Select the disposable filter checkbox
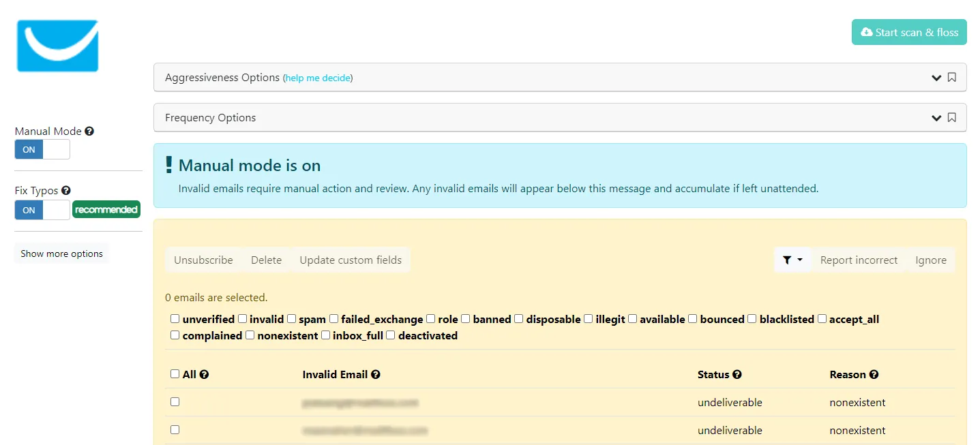The height and width of the screenshot is (445, 980). (x=518, y=319)
